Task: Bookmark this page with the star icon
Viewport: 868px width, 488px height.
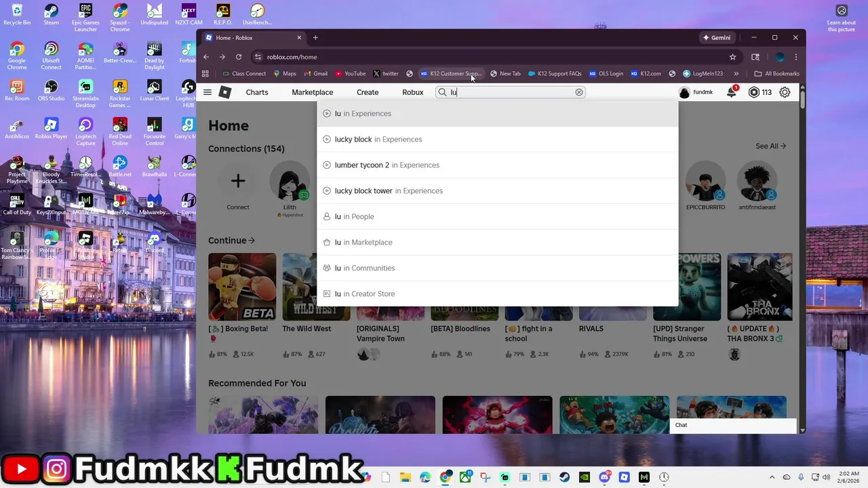Action: tap(732, 57)
